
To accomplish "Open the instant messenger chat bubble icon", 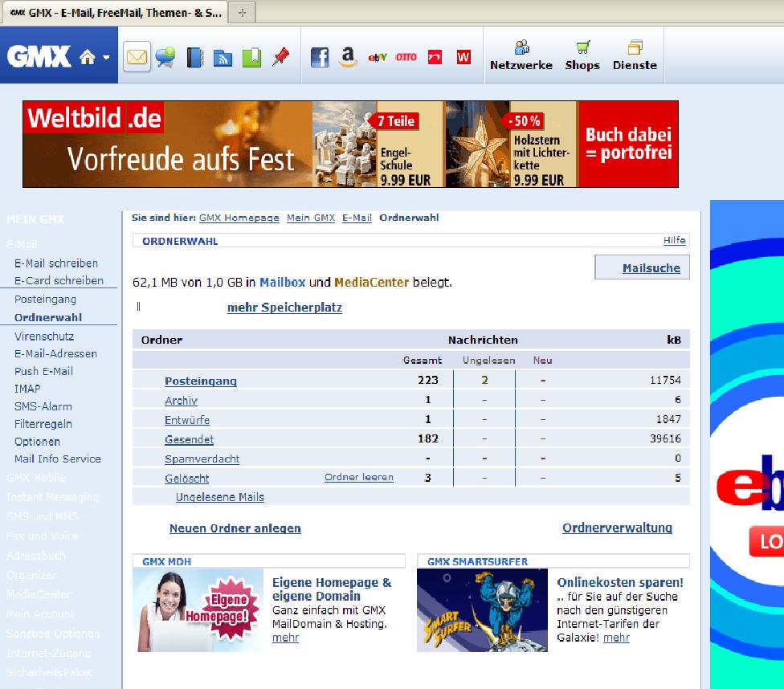I will point(165,57).
